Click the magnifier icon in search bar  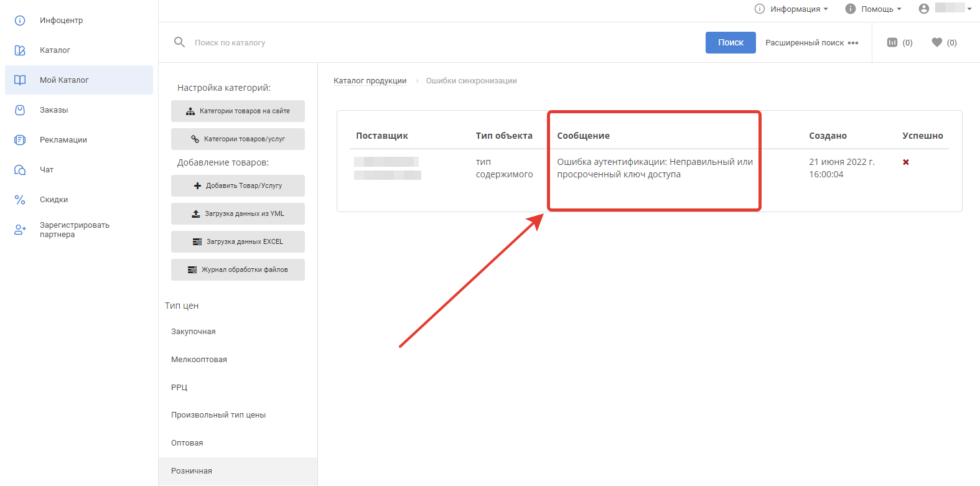[x=179, y=42]
